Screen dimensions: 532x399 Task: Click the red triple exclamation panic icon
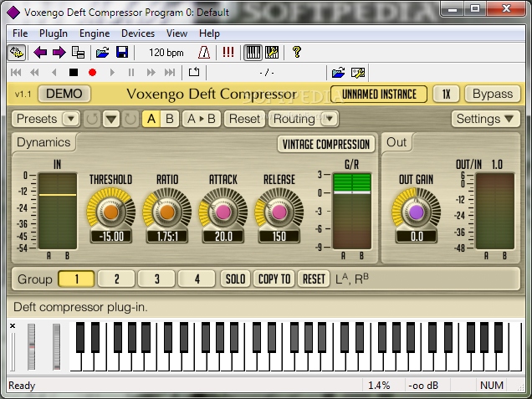[x=228, y=52]
